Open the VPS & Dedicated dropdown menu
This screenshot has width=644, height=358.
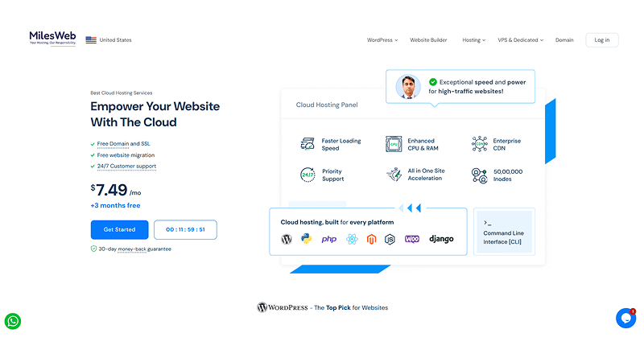coord(520,40)
